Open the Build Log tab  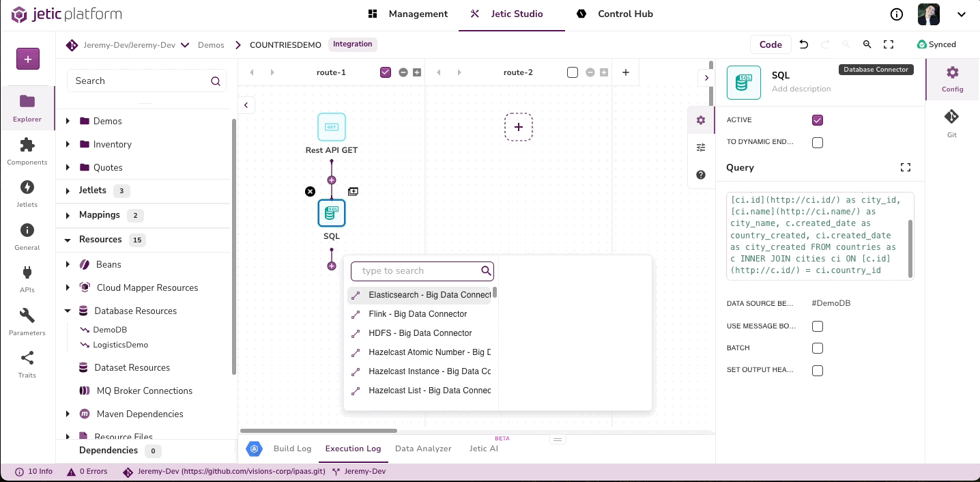[x=292, y=449]
